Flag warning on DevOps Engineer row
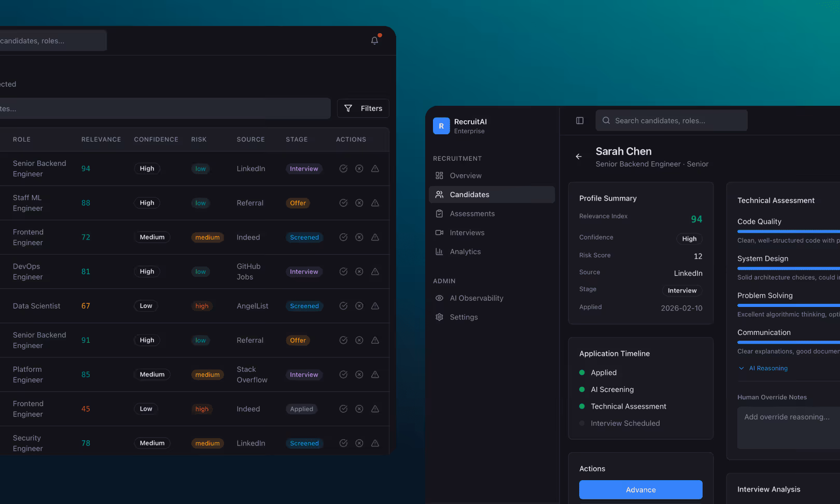 pyautogui.click(x=375, y=271)
